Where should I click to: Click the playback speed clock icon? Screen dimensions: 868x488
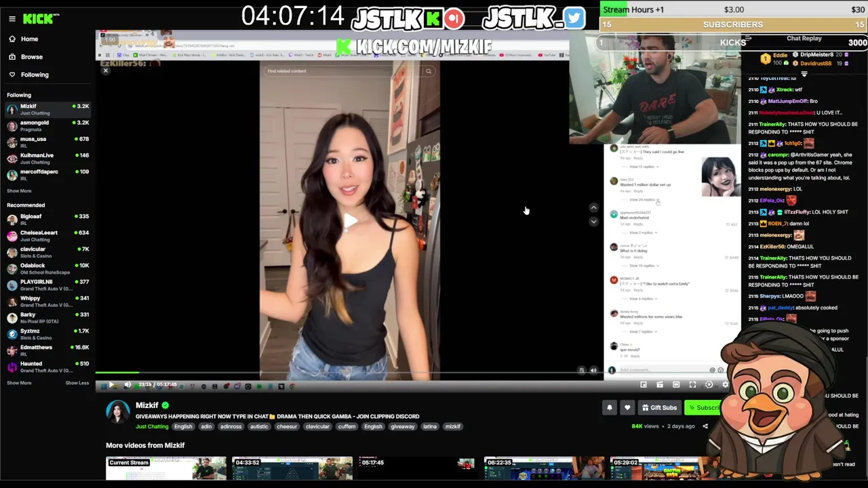pyautogui.click(x=709, y=385)
